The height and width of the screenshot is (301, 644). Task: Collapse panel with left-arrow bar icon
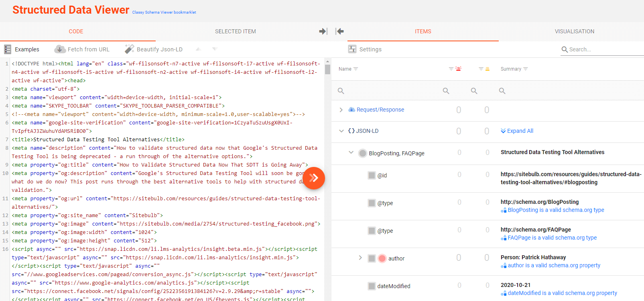[339, 31]
